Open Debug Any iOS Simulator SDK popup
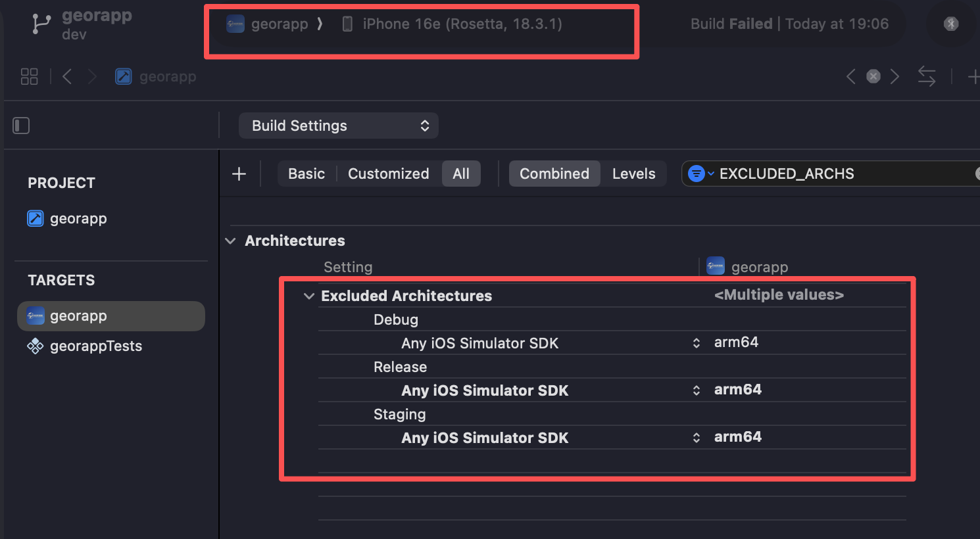The image size is (980, 539). coord(696,343)
